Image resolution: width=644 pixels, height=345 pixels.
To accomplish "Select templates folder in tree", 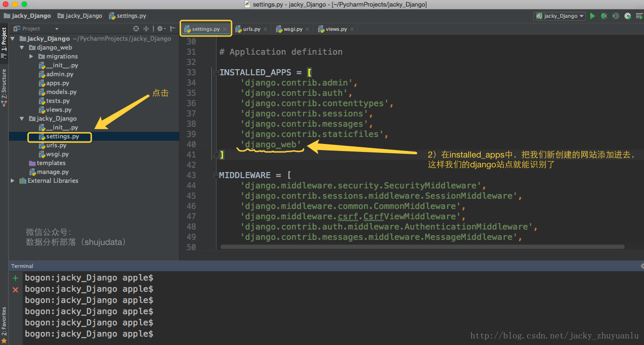I will [x=47, y=163].
